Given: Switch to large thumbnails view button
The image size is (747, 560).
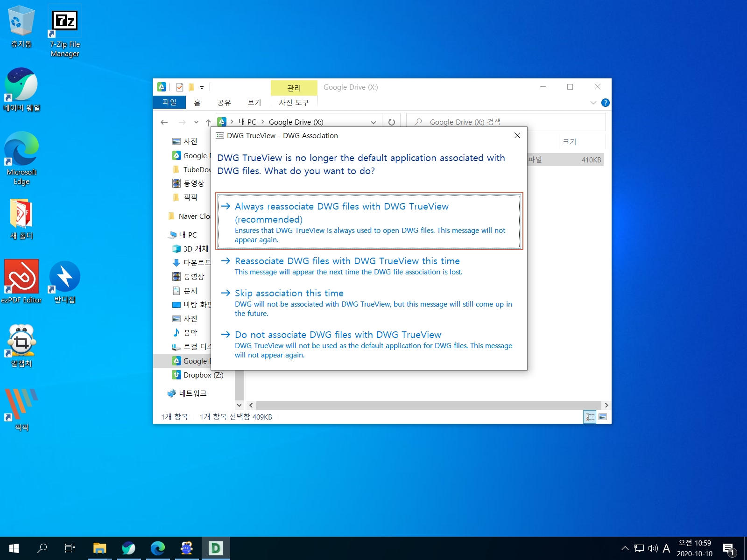Looking at the screenshot, I should point(603,417).
